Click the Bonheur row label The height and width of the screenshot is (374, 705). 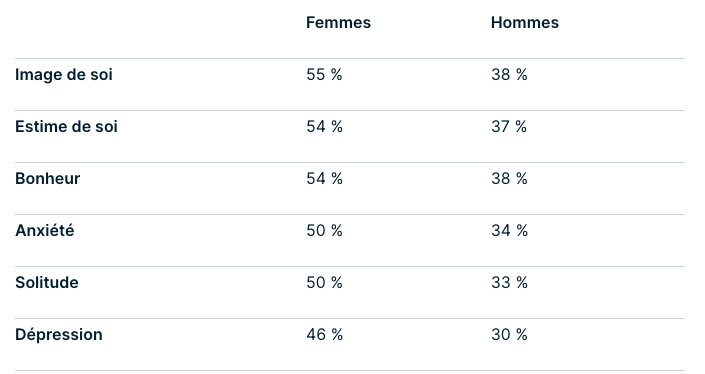pyautogui.click(x=47, y=178)
